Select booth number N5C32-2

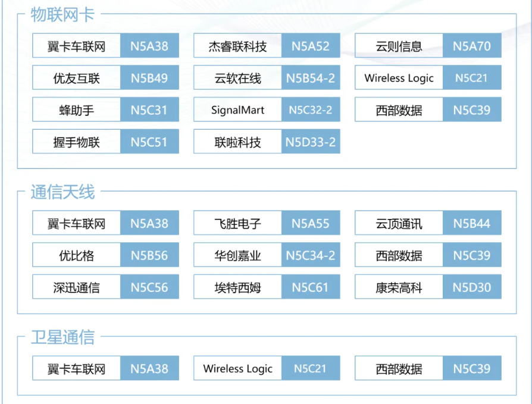311,109
